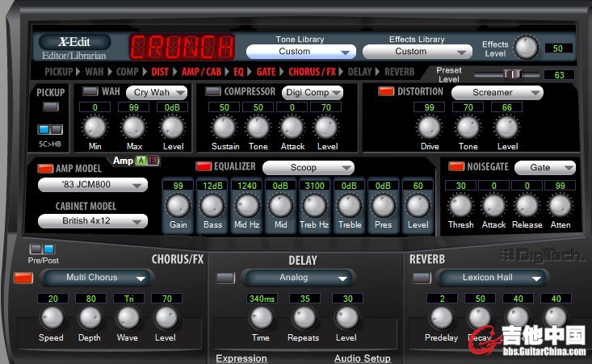Click the Treb Hz knob

pyautogui.click(x=314, y=206)
